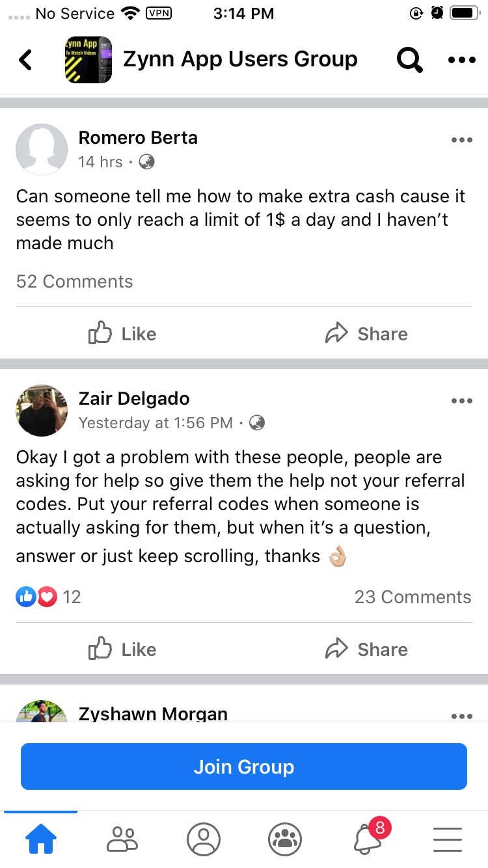Like Romero Berta's post

(122, 334)
